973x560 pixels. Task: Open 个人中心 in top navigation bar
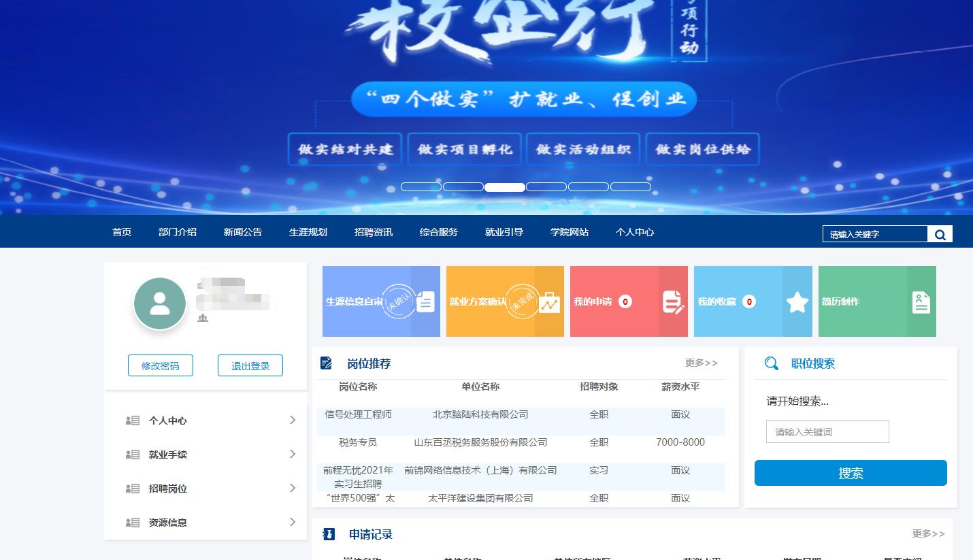pyautogui.click(x=635, y=232)
